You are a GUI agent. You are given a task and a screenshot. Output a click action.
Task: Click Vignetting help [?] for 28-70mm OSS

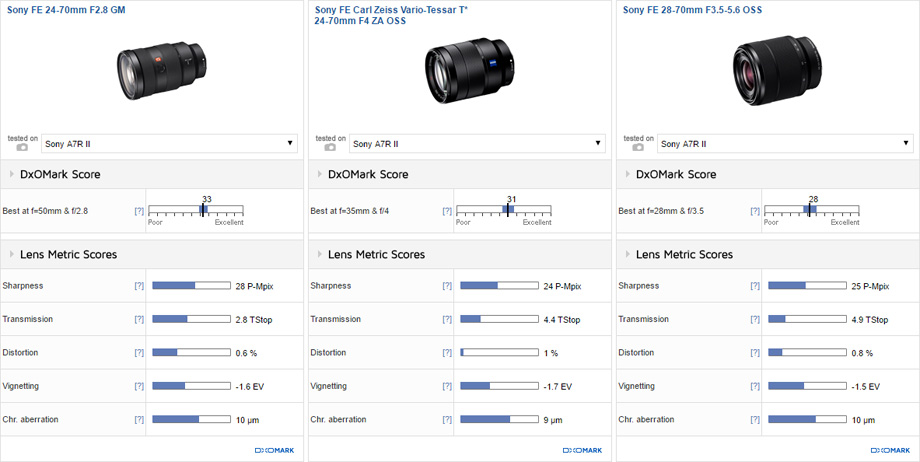click(755, 386)
